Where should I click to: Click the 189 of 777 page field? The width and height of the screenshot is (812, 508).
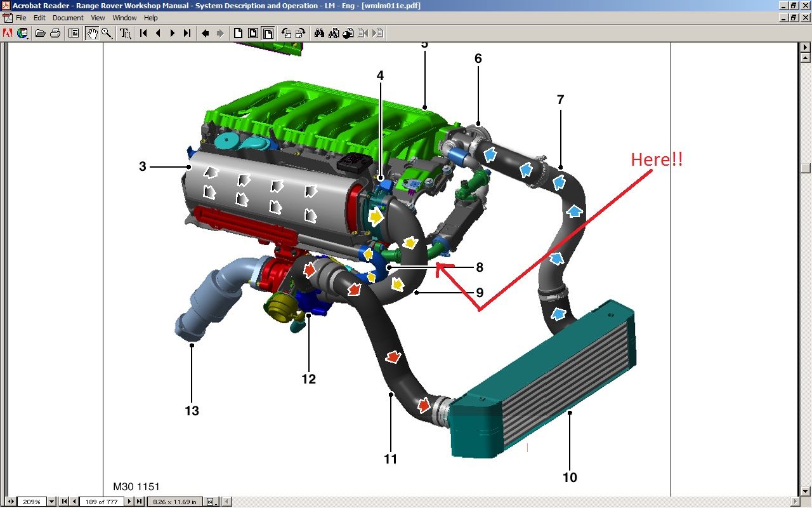coord(101,502)
